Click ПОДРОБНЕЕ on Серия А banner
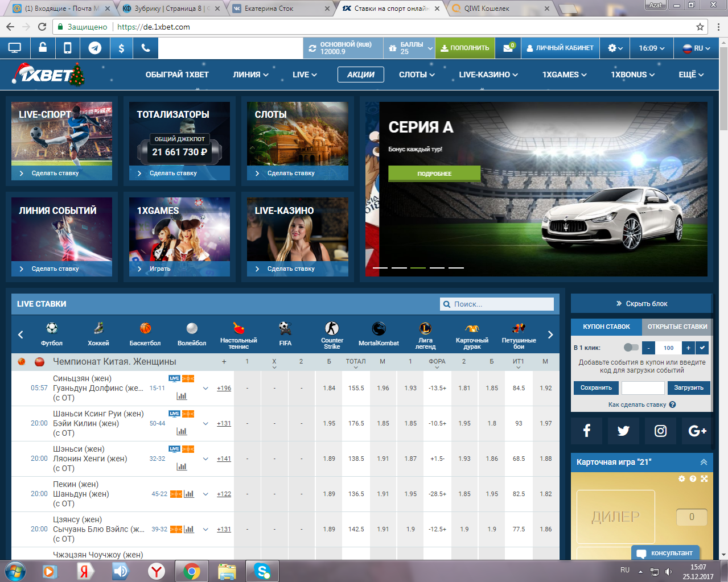 pos(434,174)
